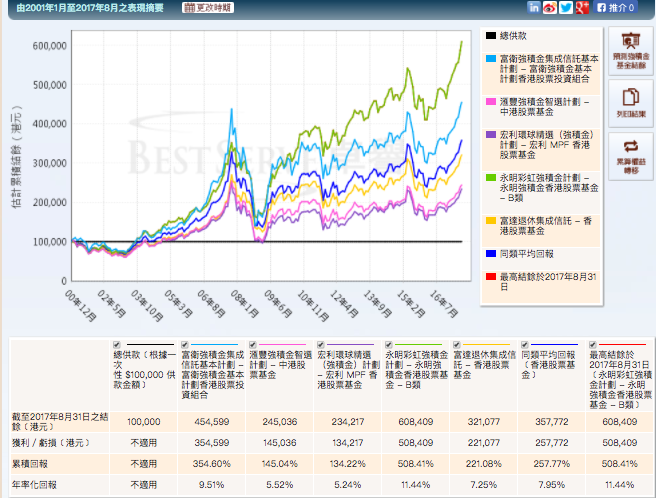The width and height of the screenshot is (656, 498).
Task: Click green 永明彩虹 legend swatch
Action: pyautogui.click(x=491, y=178)
